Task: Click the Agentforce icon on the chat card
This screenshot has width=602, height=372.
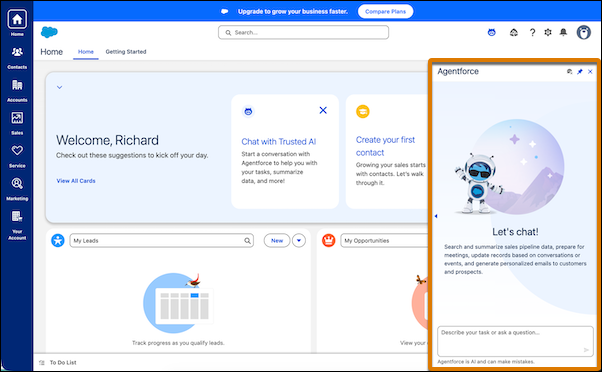Action: 248,111
